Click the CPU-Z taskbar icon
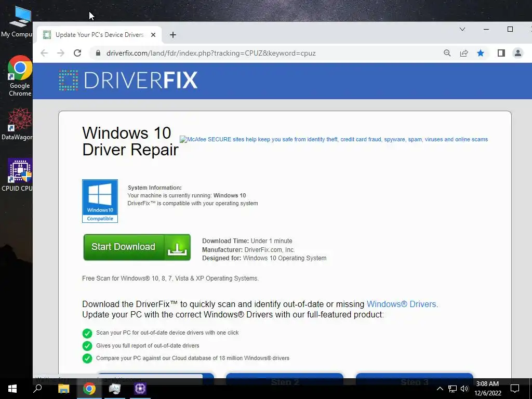This screenshot has width=532, height=399. 140,389
